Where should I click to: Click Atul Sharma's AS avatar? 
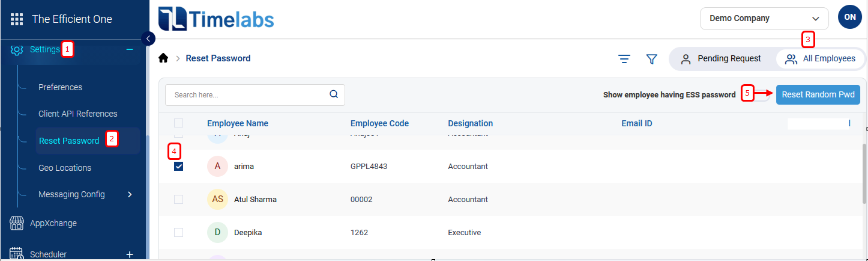(217, 199)
